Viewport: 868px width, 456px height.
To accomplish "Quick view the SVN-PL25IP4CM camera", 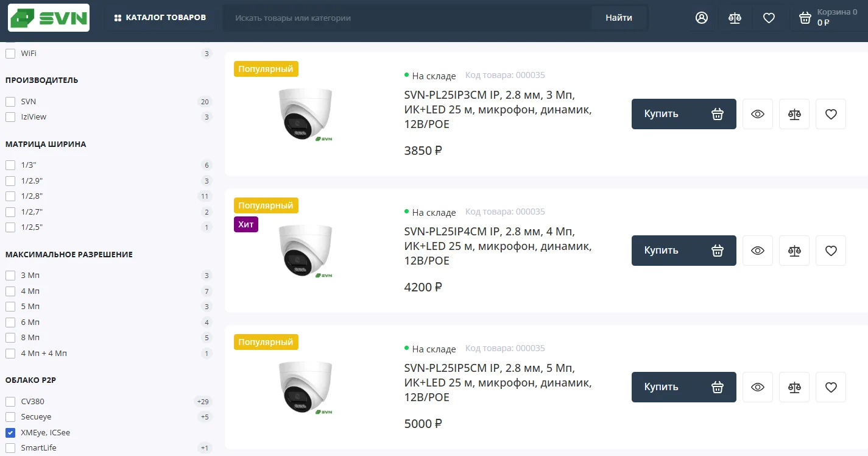I will (758, 251).
